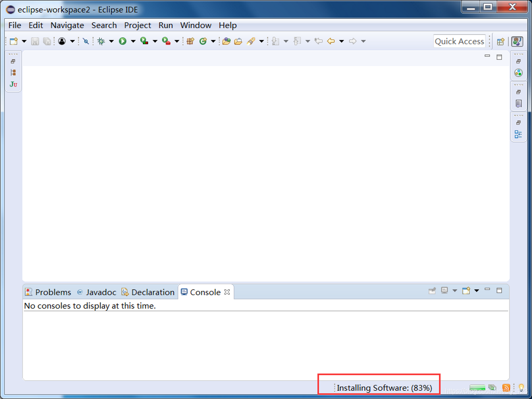Image resolution: width=532 pixels, height=399 pixels.
Task: Click the black round icon beside Save All
Action: point(62,41)
